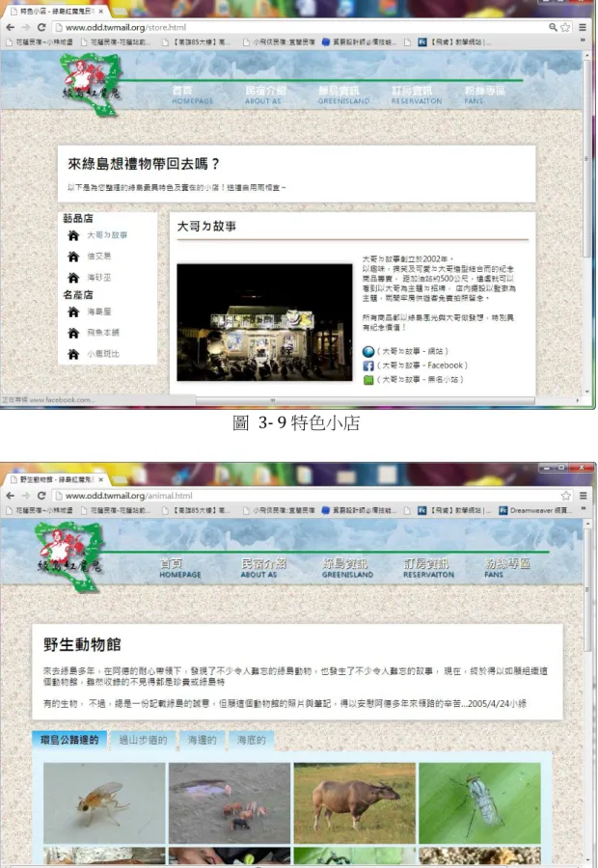Open the 綠島資訊 GREENISLAND menu on the animal page
598x868 pixels.
(347, 568)
